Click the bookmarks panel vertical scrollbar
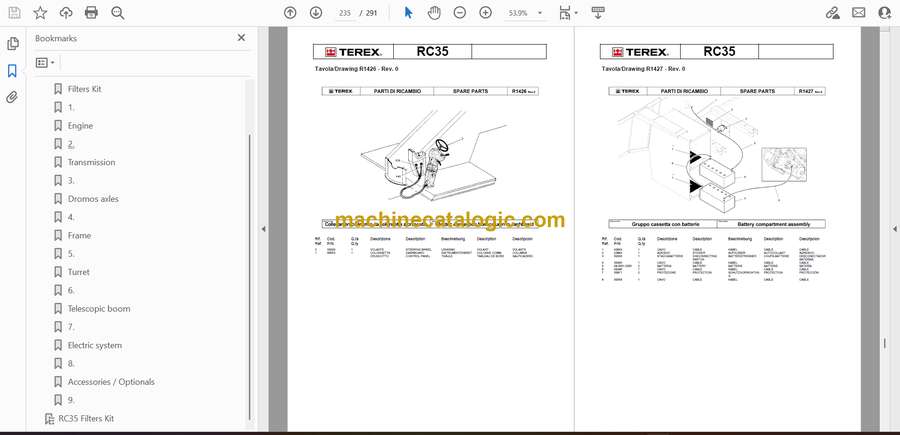Image resolution: width=900 pixels, height=435 pixels. click(x=250, y=277)
